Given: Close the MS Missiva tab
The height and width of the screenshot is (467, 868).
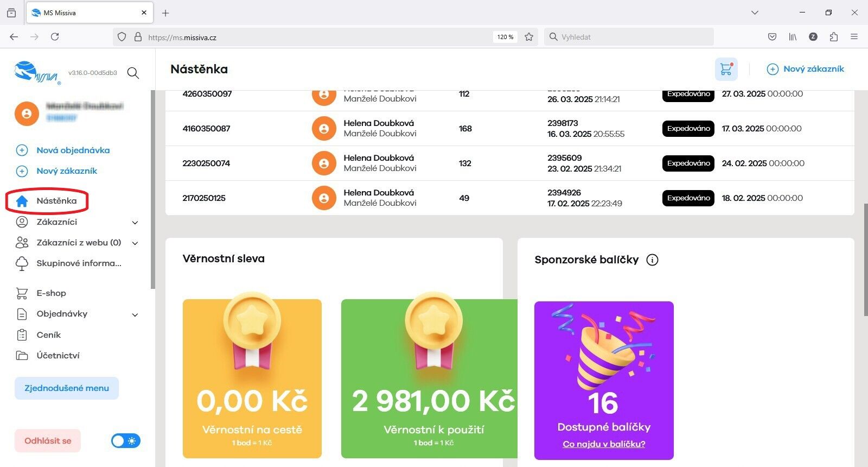Looking at the screenshot, I should [x=144, y=12].
